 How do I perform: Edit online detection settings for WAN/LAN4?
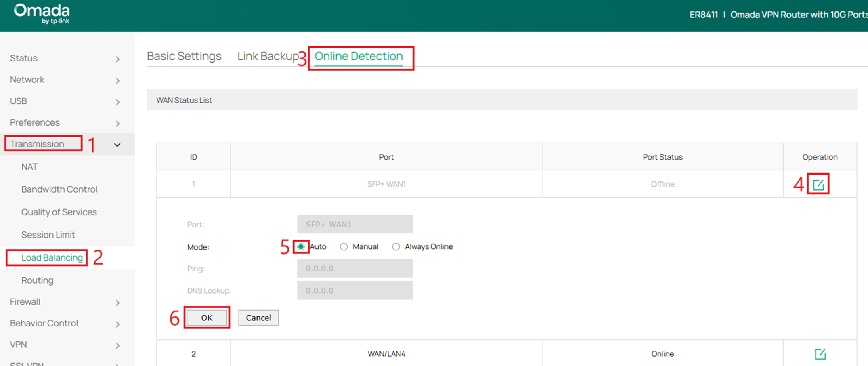tap(820, 353)
